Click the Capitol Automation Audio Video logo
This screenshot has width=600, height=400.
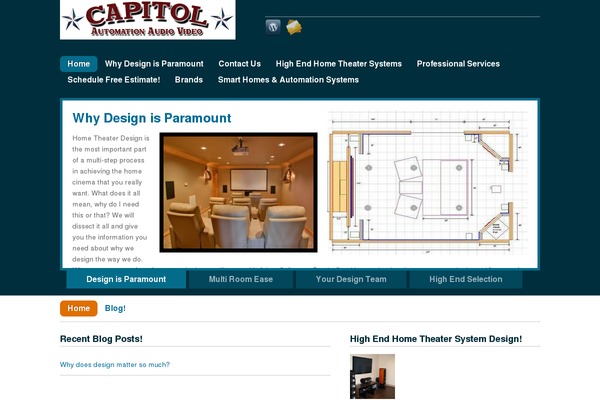coord(148,20)
